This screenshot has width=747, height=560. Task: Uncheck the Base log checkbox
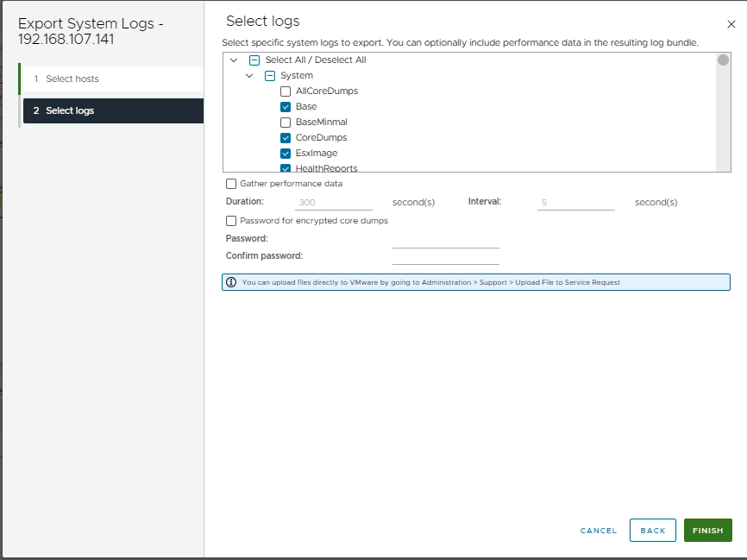coord(286,107)
